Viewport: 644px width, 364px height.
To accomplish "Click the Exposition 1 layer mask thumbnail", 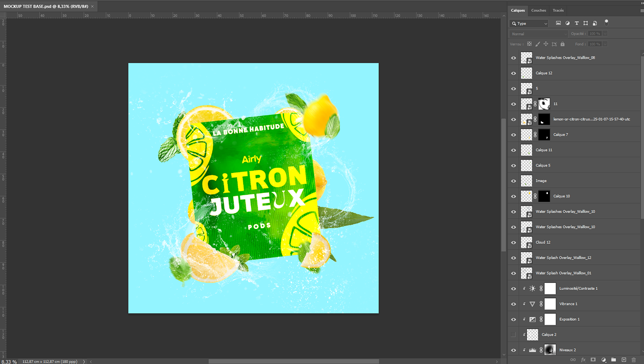I will (550, 319).
